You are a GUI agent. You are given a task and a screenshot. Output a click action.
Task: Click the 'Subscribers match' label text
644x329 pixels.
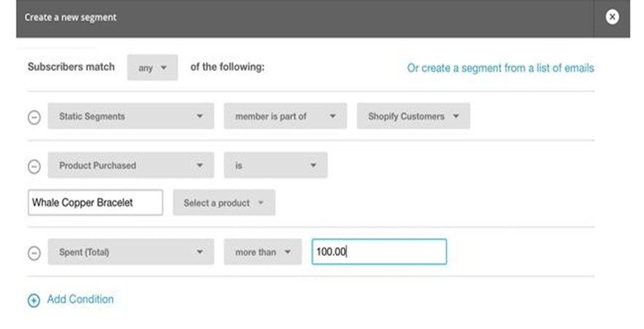tap(71, 67)
